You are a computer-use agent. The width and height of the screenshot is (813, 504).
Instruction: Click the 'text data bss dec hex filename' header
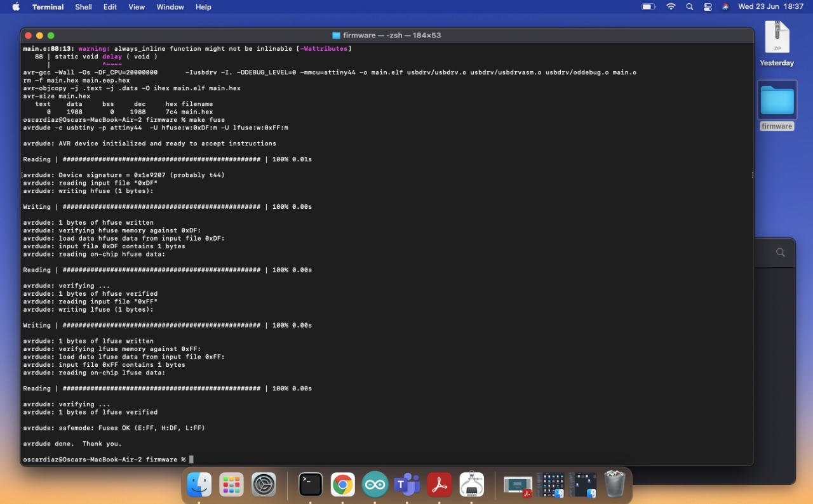(x=124, y=104)
